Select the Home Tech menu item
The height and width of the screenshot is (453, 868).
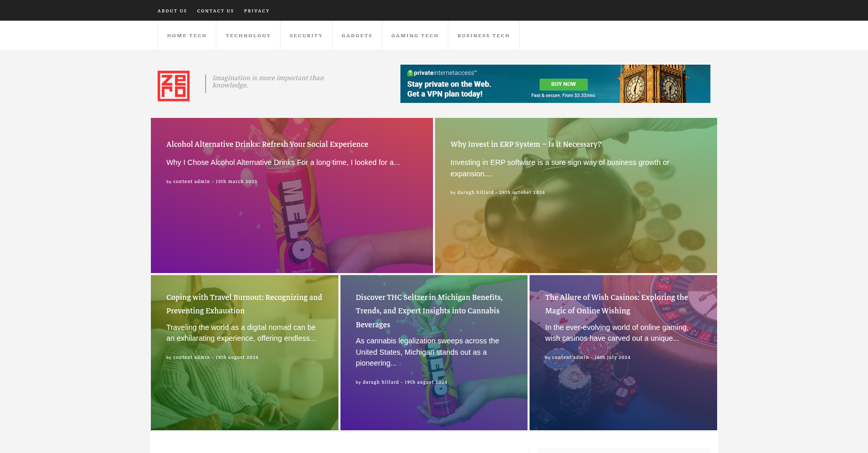(187, 36)
